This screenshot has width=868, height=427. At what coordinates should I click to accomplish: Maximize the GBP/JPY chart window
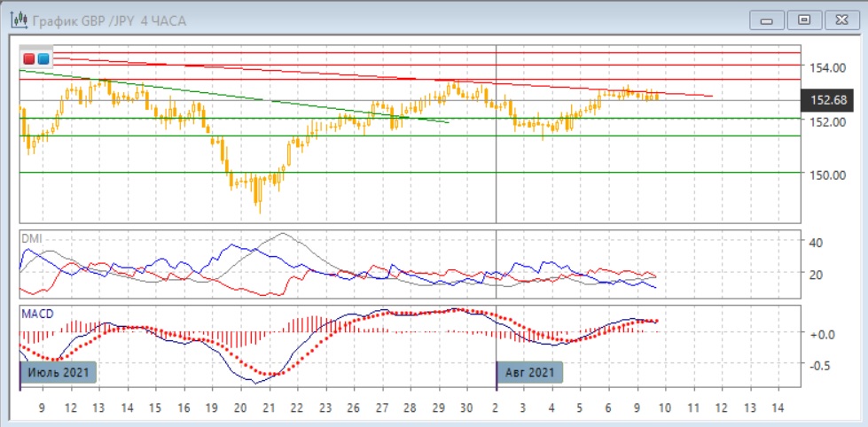coord(804,19)
